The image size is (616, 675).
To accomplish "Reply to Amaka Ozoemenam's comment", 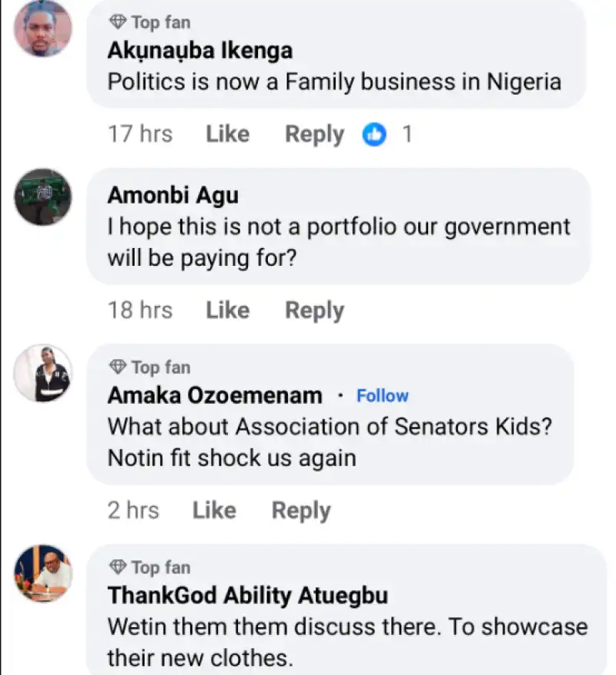I will click(301, 510).
